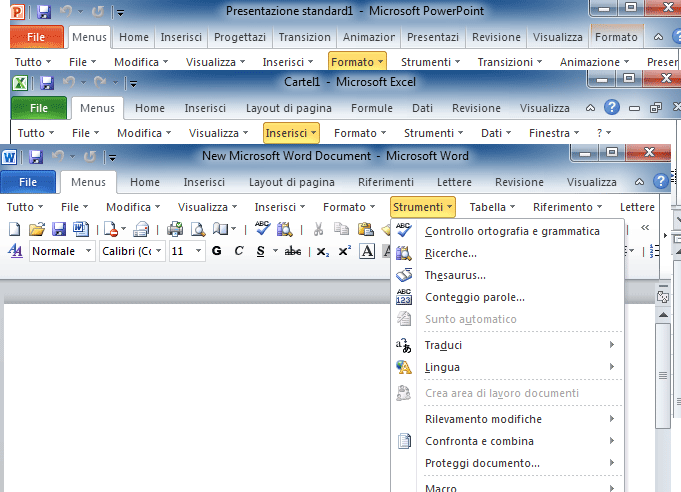Redo in the Excel quick access toolbar
This screenshot has height=492, width=681.
pos(100,82)
